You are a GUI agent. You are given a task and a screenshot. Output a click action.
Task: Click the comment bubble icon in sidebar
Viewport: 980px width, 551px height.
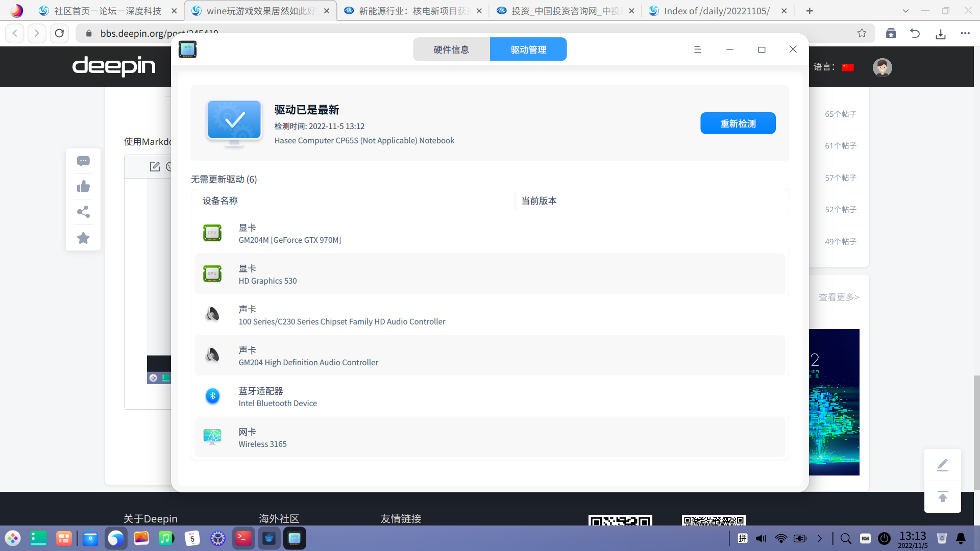pyautogui.click(x=83, y=161)
